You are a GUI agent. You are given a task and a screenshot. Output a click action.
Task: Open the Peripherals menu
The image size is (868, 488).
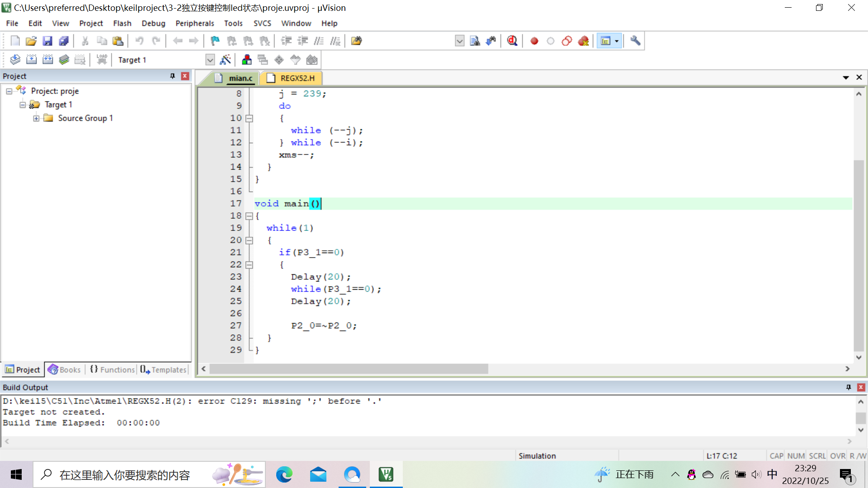[x=194, y=23]
